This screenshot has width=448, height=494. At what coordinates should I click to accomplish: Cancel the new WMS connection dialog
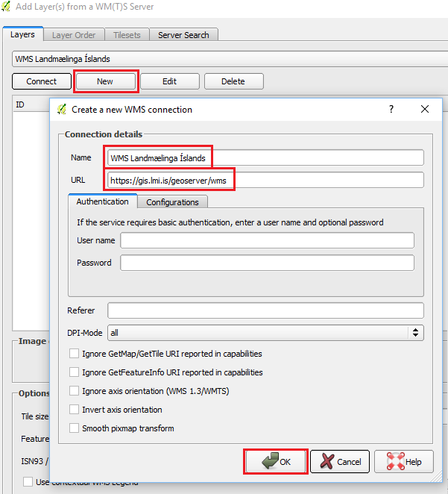tap(340, 462)
